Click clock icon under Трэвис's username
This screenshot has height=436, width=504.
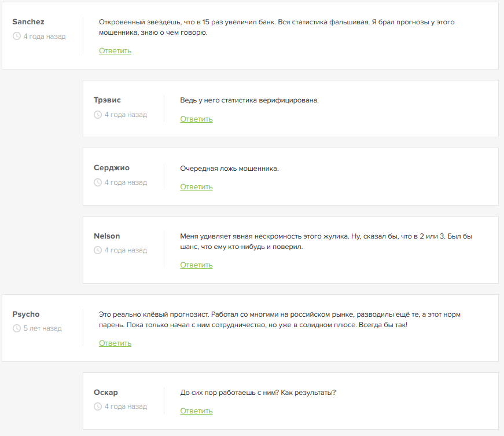(98, 115)
